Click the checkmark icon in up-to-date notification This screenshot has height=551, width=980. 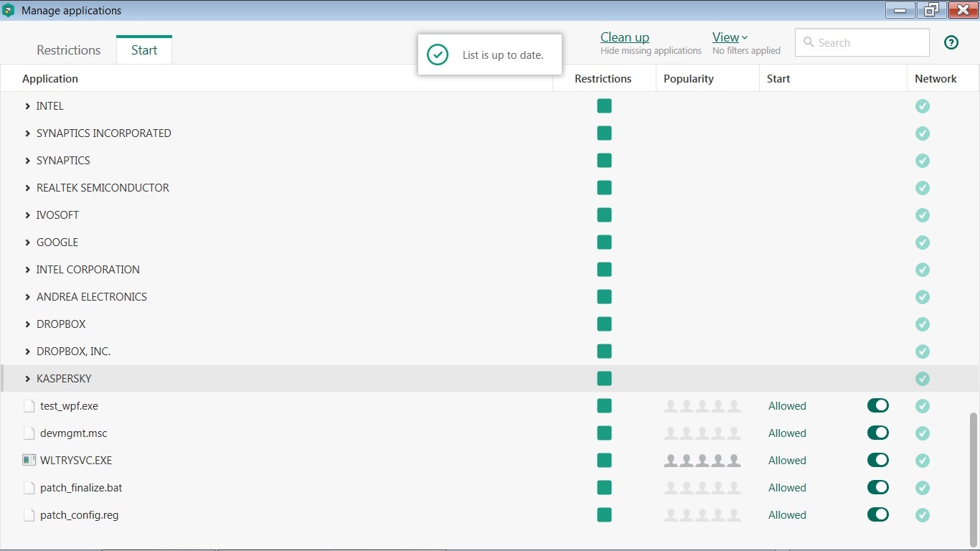(x=438, y=55)
